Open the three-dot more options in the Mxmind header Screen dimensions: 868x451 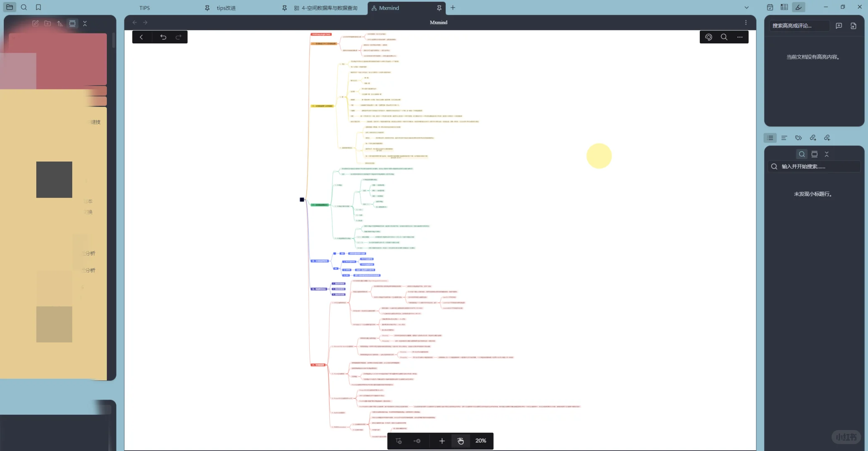coord(746,23)
